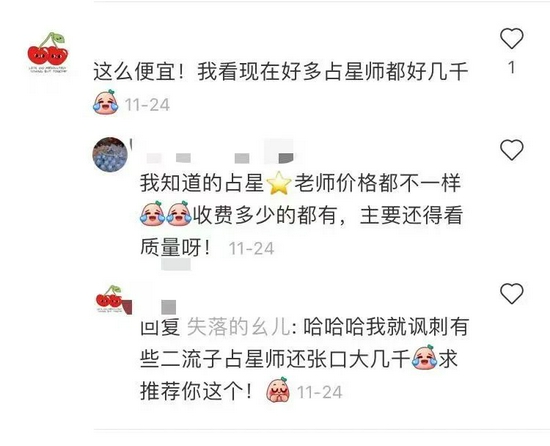Click the 11-24 timestamp of first comment
550x446 pixels.
147,105
